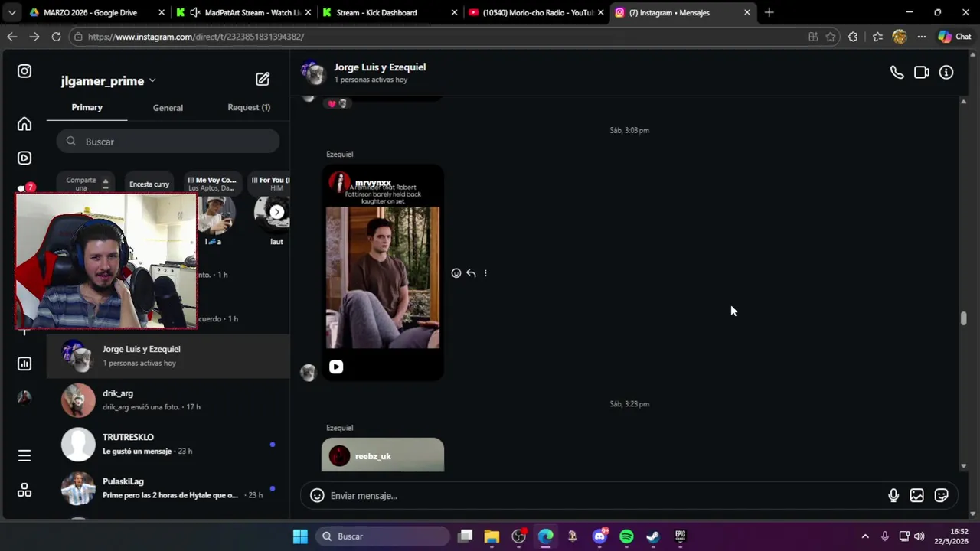
Task: Attach a photo with the image icon
Action: (916, 496)
